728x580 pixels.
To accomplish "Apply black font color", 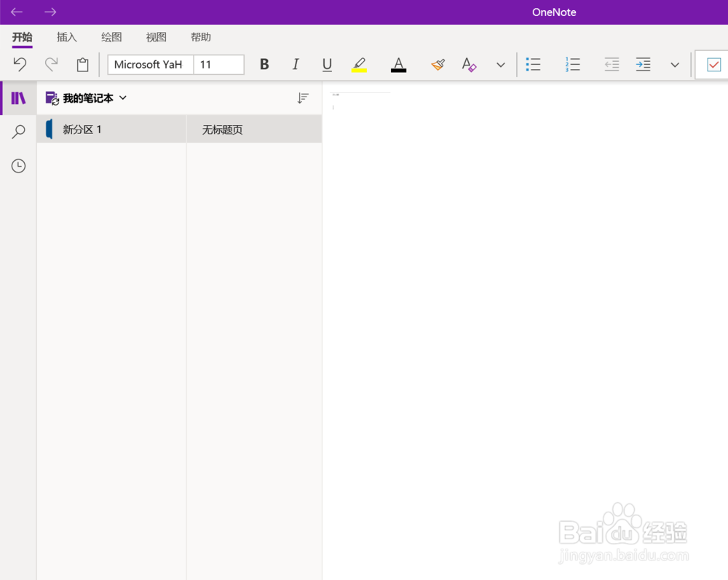I will 398,64.
